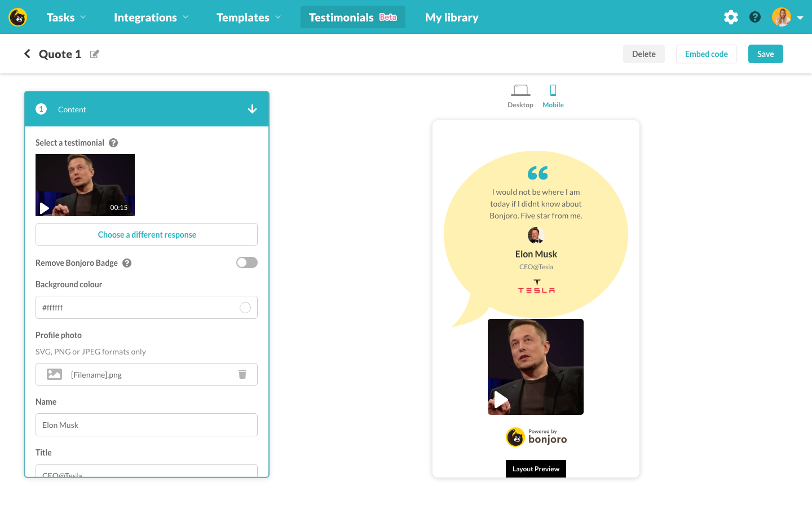Click the Content section header label
This screenshot has height=508, width=812.
[72, 110]
